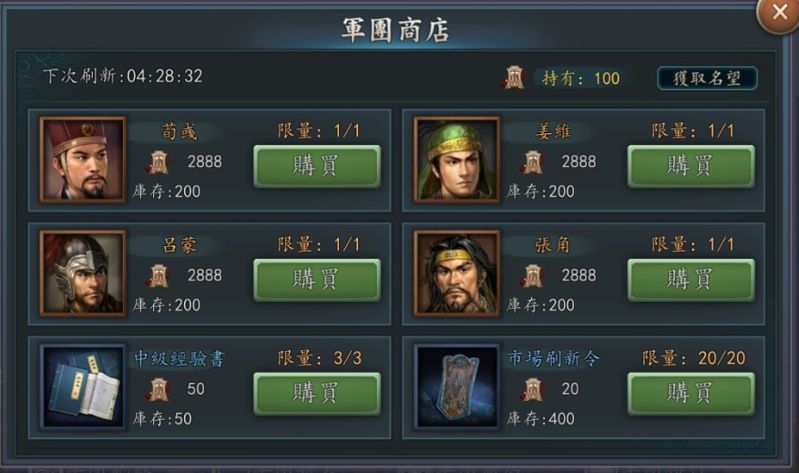The height and width of the screenshot is (473, 799).
Task: Purchase 張角 using the 購買 button
Action: pos(691,280)
